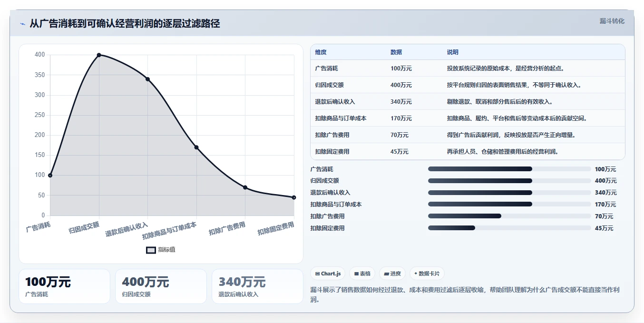644x323 pixels.
Task: Click the 170万元 table cell
Action: (401, 118)
